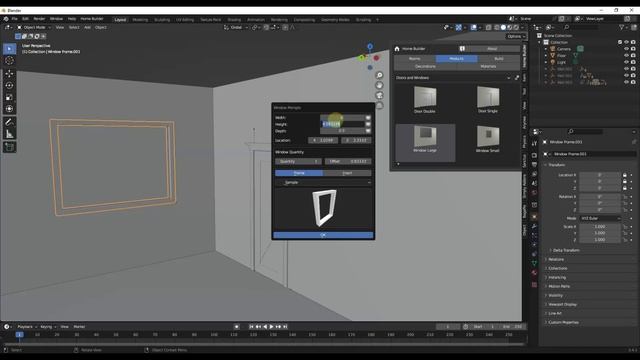Click the viewport pan hand icon
The image size is (640, 360).
click(x=379, y=85)
